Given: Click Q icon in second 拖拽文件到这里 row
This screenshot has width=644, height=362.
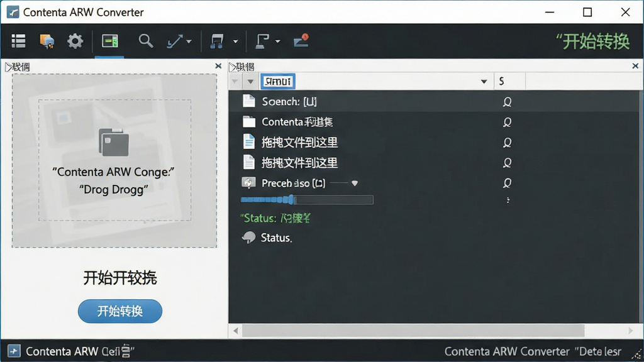Looking at the screenshot, I should pyautogui.click(x=508, y=163).
